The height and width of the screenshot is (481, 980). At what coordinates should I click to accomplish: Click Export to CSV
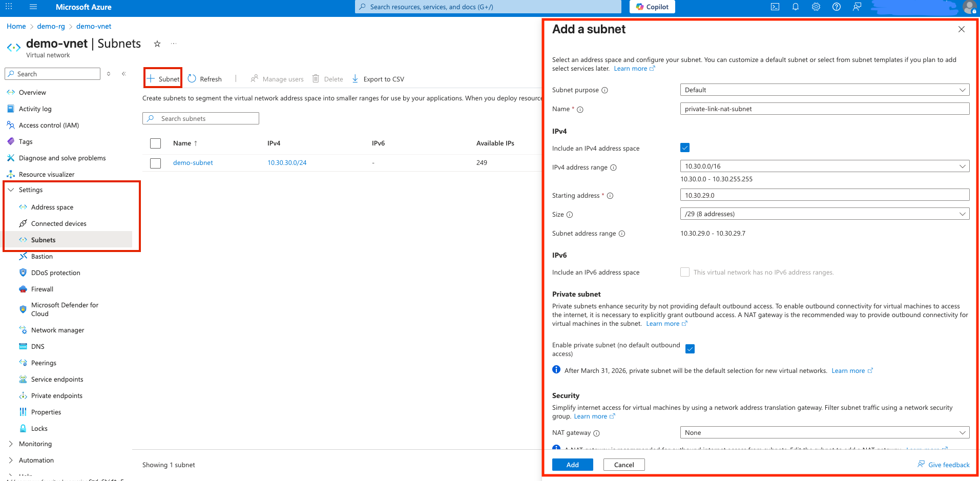pyautogui.click(x=383, y=78)
